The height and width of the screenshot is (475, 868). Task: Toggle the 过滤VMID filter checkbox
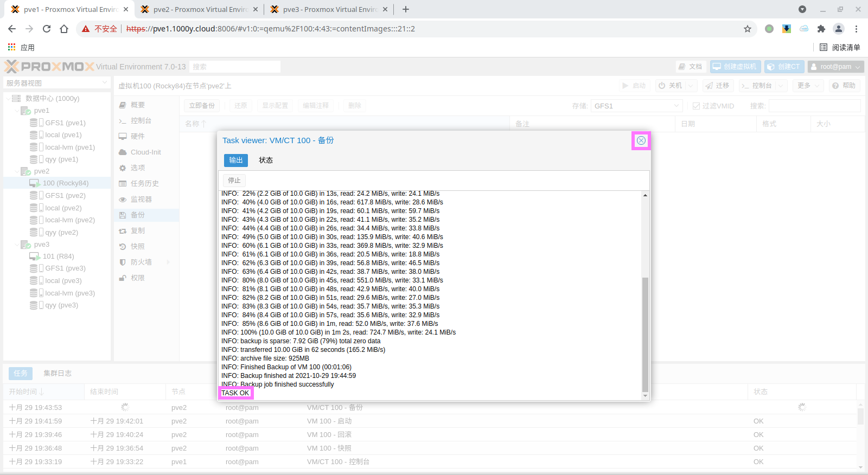[696, 106]
